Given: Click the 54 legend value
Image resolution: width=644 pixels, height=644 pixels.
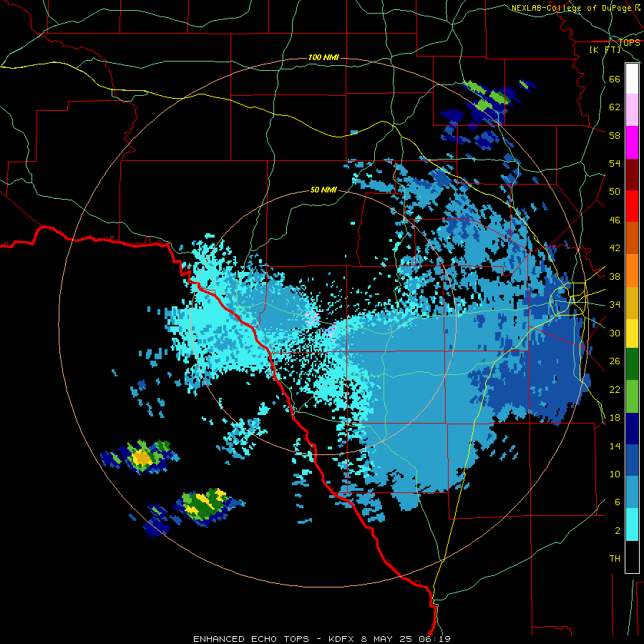Looking at the screenshot, I should point(615,163).
